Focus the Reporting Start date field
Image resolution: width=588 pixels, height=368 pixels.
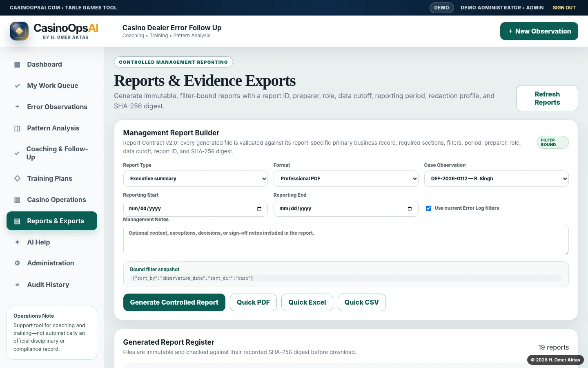point(196,209)
